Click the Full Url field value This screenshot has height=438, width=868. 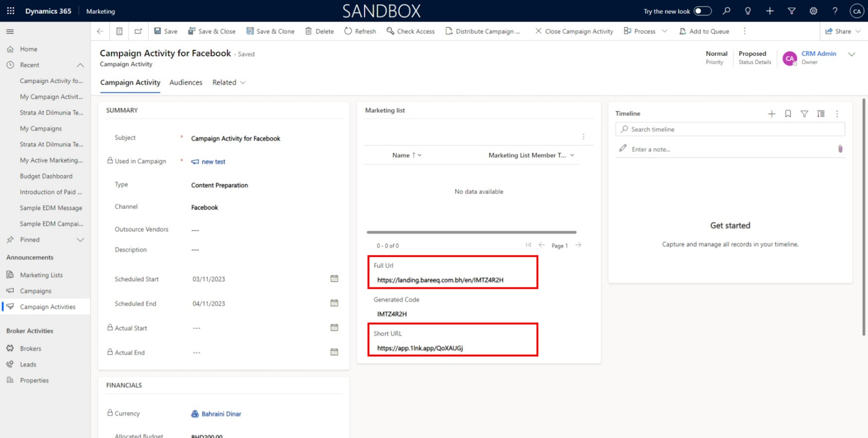pos(440,280)
